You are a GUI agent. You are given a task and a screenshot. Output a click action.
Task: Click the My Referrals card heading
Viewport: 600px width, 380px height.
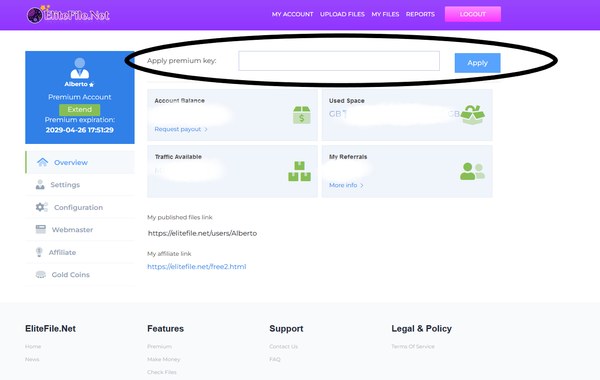pyautogui.click(x=348, y=157)
